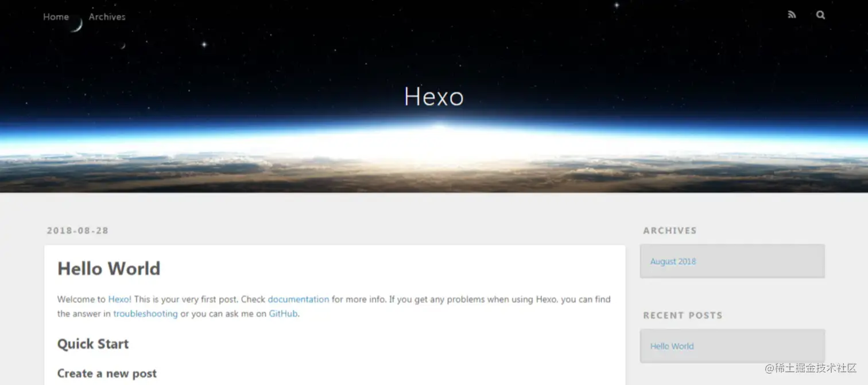
Task: Click the RSS feed icon
Action: click(x=792, y=15)
